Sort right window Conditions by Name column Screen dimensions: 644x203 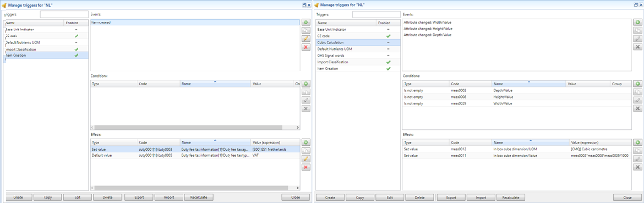[x=528, y=84]
